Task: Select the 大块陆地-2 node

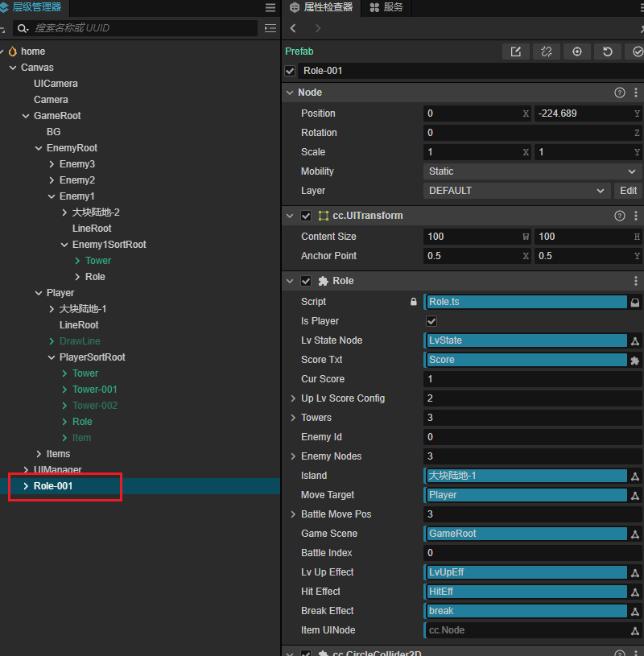Action: pyautogui.click(x=96, y=212)
